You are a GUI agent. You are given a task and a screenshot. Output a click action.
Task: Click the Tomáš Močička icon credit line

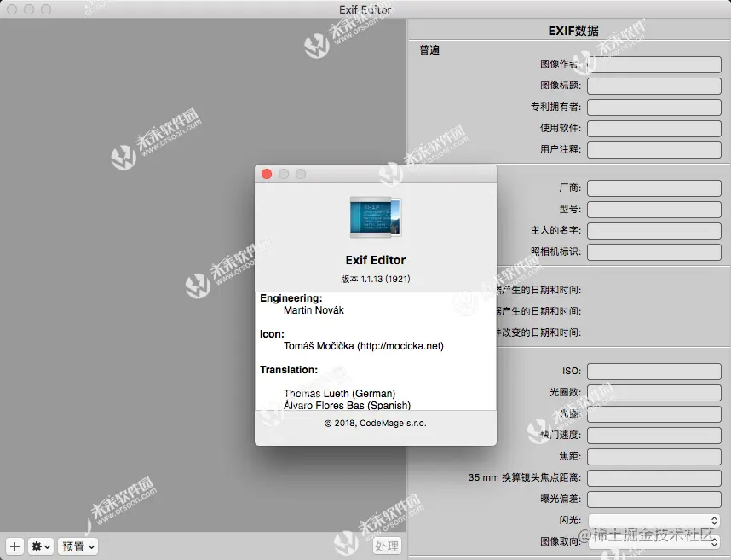pyautogui.click(x=364, y=346)
